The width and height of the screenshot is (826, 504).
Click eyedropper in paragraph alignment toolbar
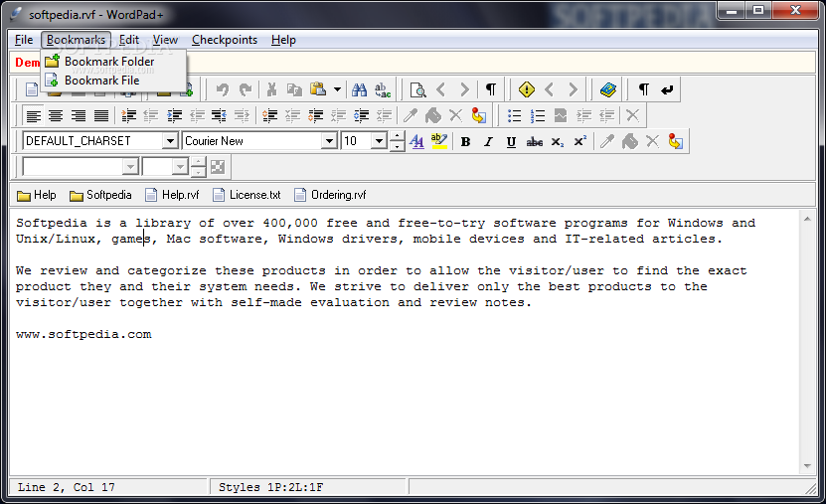[x=411, y=115]
